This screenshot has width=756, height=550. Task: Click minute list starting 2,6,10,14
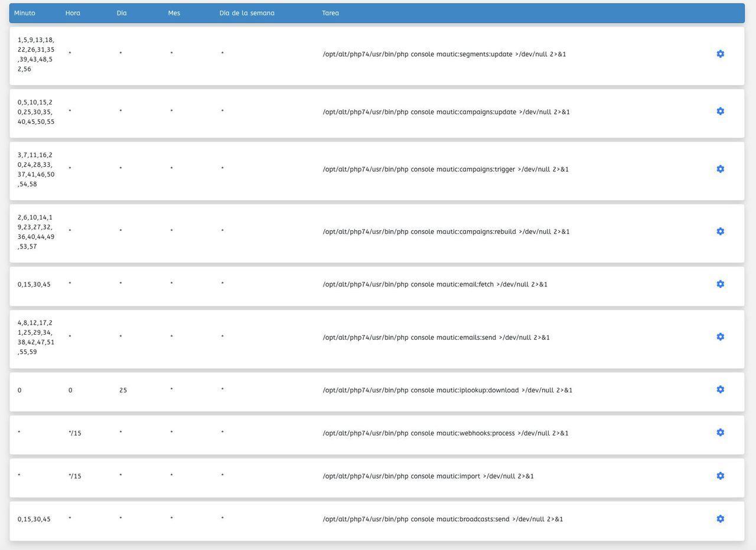[35, 232]
